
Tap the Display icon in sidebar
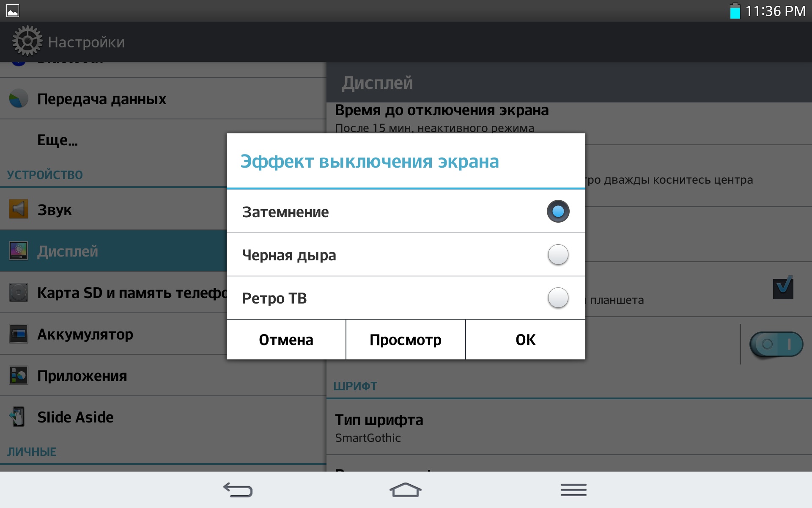tap(19, 251)
